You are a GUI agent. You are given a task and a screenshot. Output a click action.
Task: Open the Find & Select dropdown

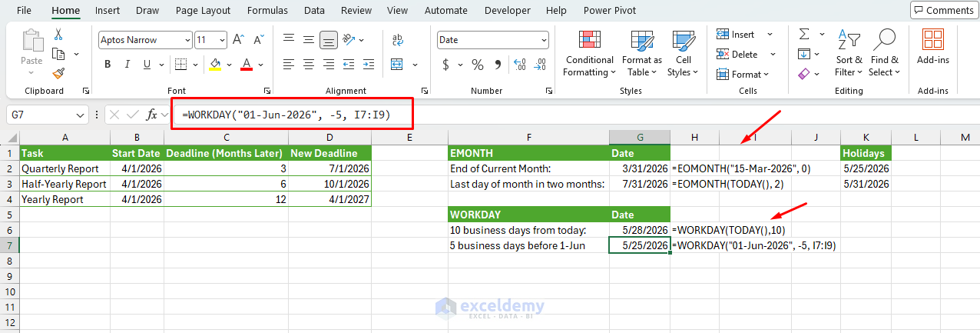click(x=885, y=54)
